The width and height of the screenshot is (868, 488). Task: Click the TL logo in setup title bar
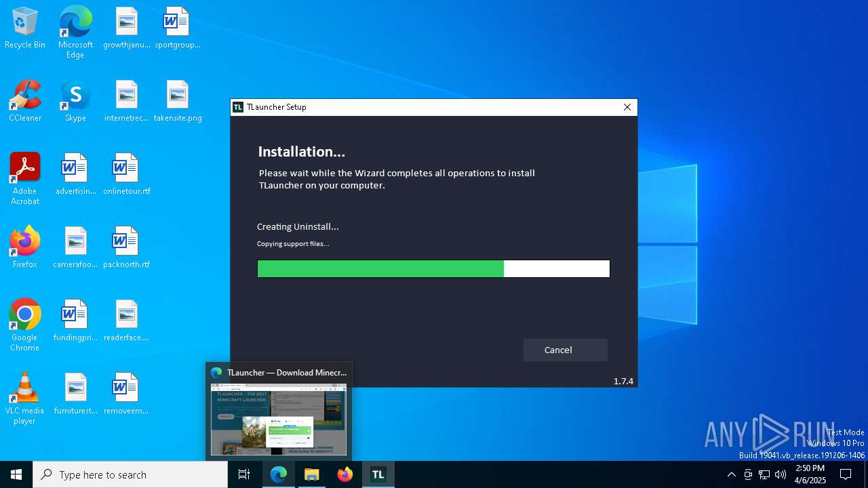237,107
